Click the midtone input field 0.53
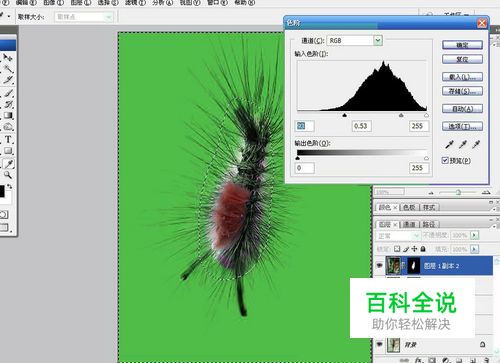Screen dimensions: 500x363 click(362, 126)
